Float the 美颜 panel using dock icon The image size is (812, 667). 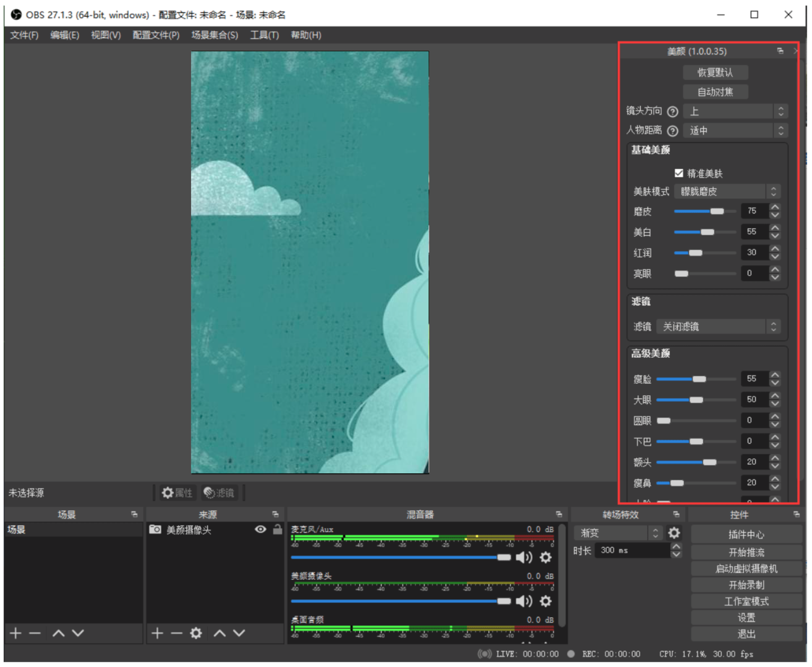pos(780,51)
